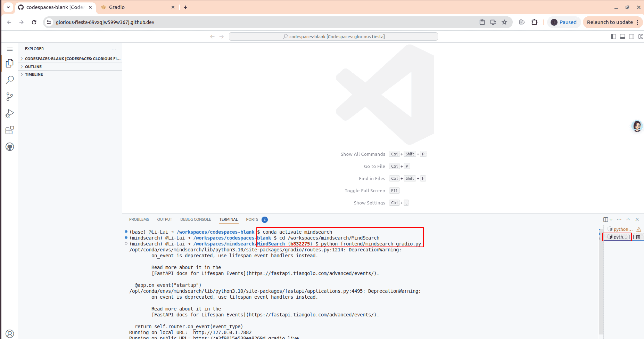This screenshot has height=339, width=644.
Task: Kill the selected python terminal with trash icon
Action: point(638,237)
